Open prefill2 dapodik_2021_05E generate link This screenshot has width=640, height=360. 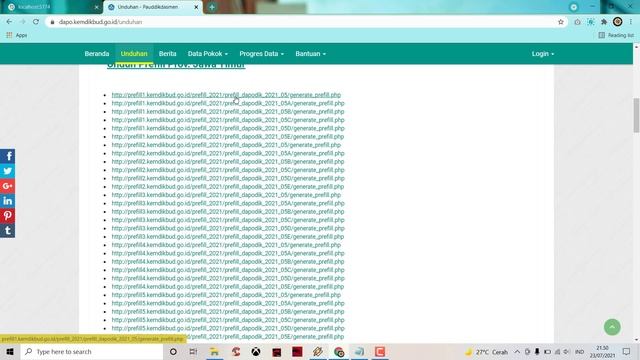[x=228, y=187]
